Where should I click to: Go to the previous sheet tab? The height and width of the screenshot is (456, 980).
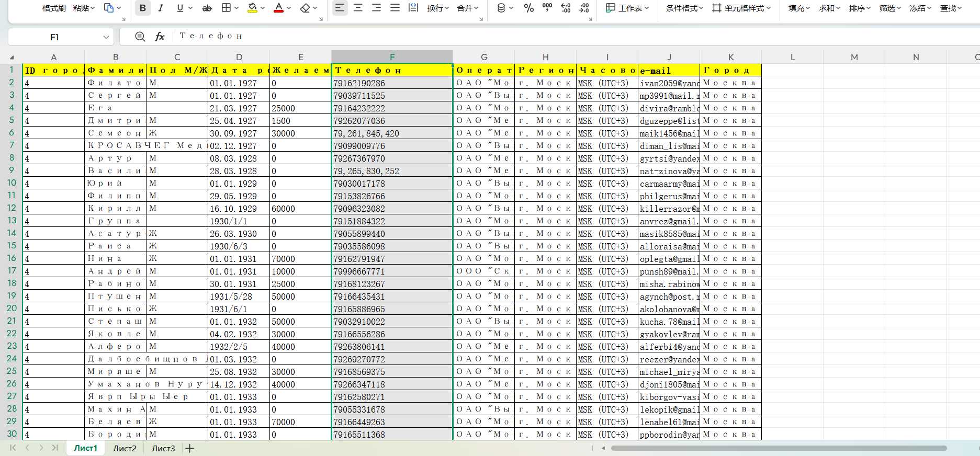click(x=27, y=448)
